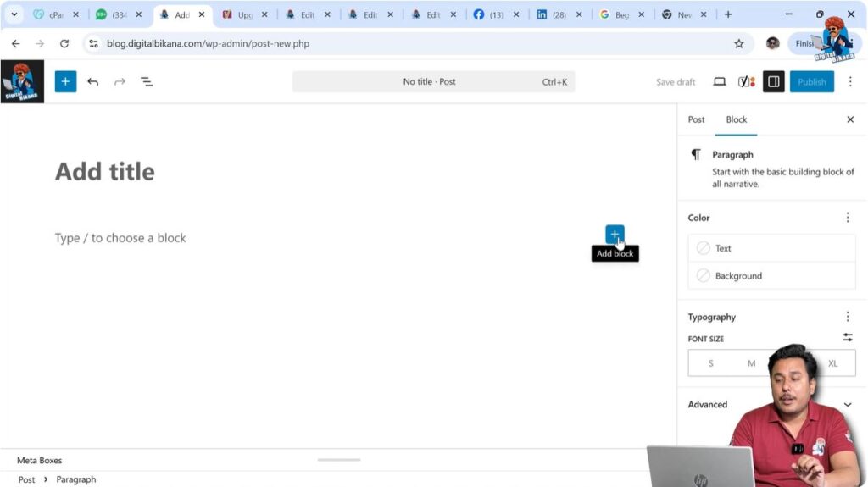
Task: Choose font size XL
Action: 832,363
